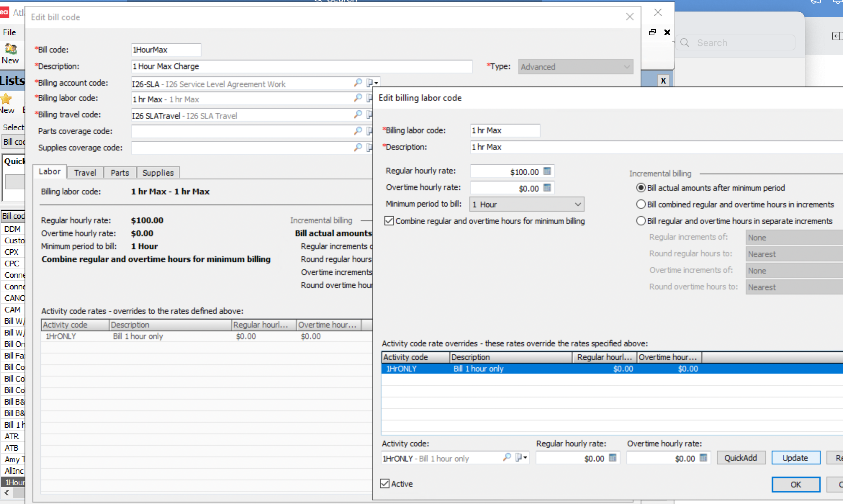843x504 pixels.
Task: Select AllInc in the bill code list
Action: pos(14,471)
